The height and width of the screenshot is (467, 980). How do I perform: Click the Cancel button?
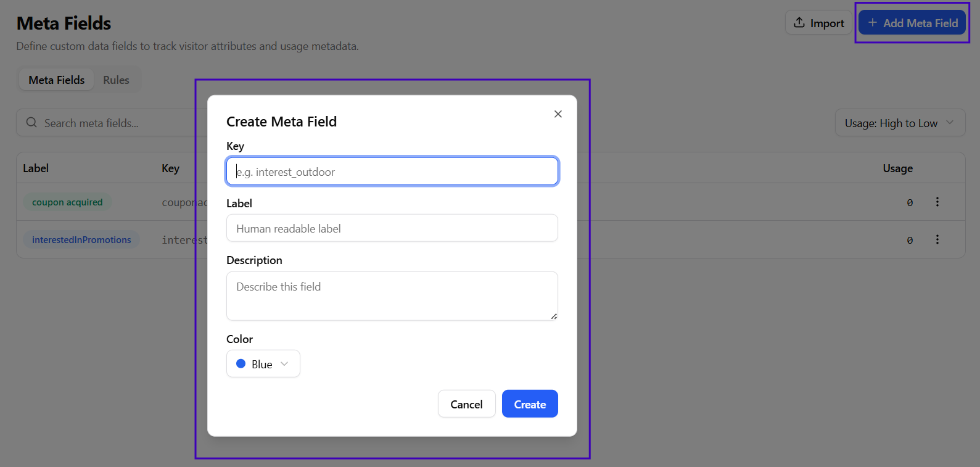[x=466, y=404]
